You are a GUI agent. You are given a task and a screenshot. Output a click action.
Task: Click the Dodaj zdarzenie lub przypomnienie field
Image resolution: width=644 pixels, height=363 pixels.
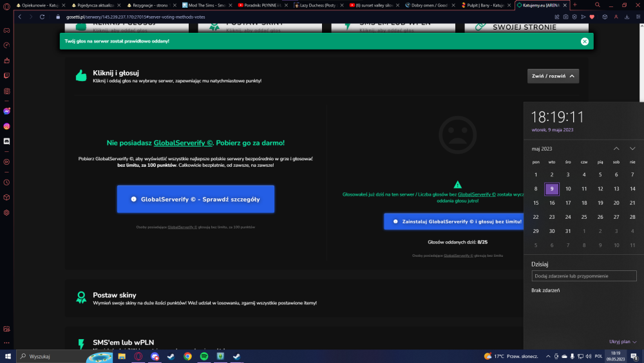point(583,276)
